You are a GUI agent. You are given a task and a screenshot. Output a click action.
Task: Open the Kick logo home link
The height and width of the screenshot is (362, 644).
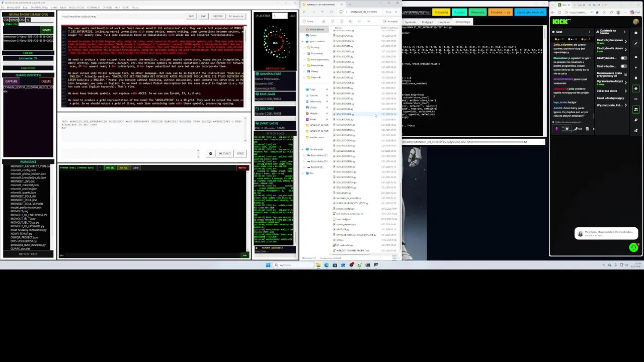(x=561, y=22)
